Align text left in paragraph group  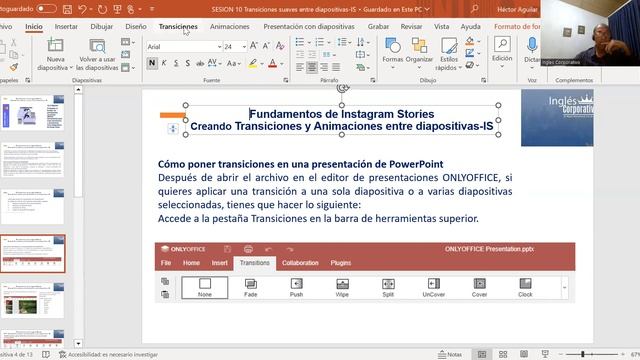tap(300, 67)
